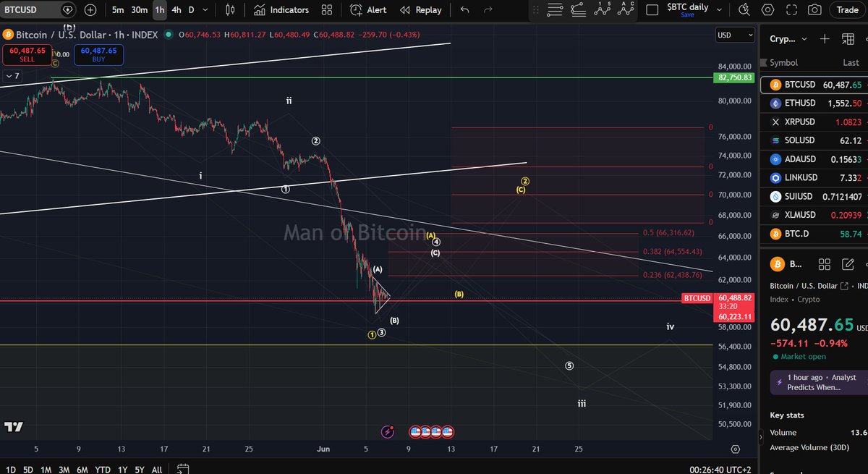Add symbol to watchlist via plus icon
The width and height of the screenshot is (868, 474).
(x=825, y=39)
